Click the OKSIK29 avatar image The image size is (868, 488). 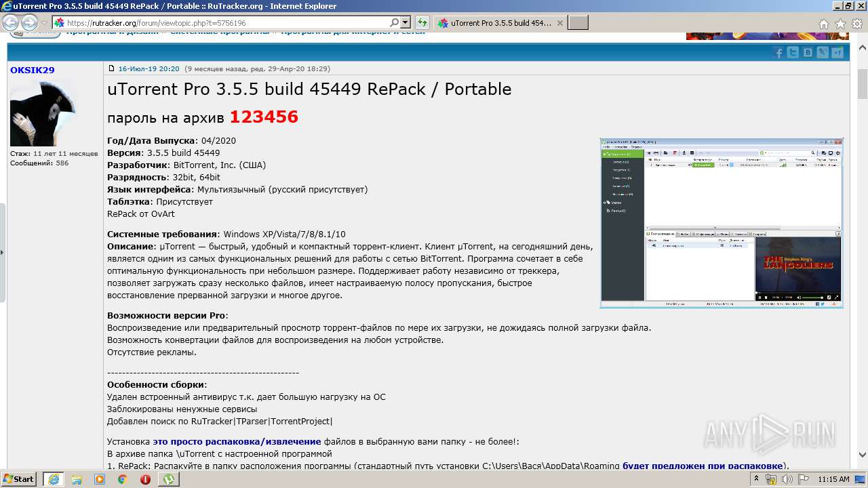[x=43, y=113]
